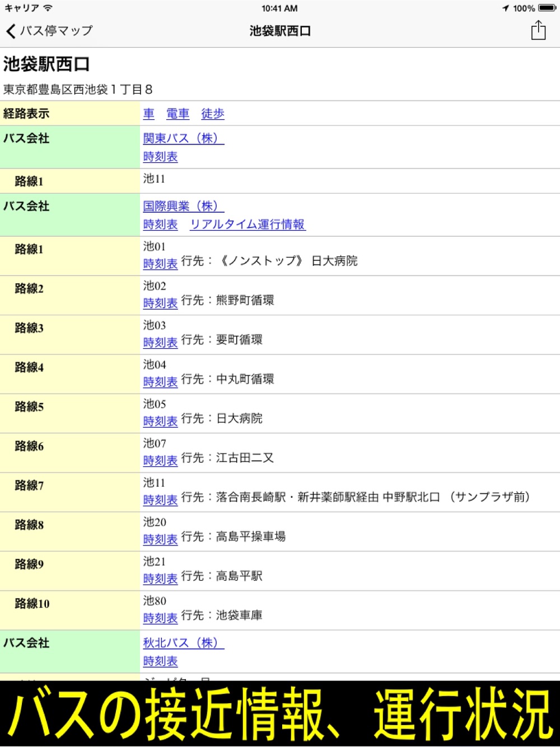Select route code 池21
The height and width of the screenshot is (747, 560).
155,561
